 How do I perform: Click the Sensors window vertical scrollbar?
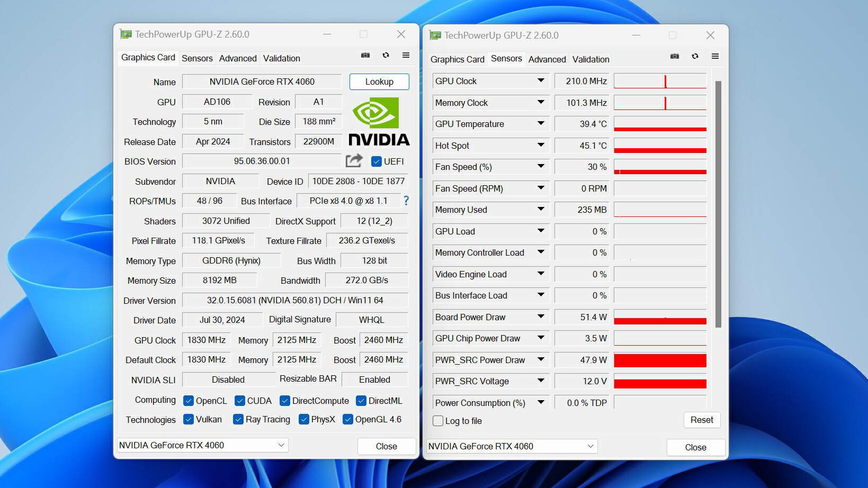(x=718, y=204)
